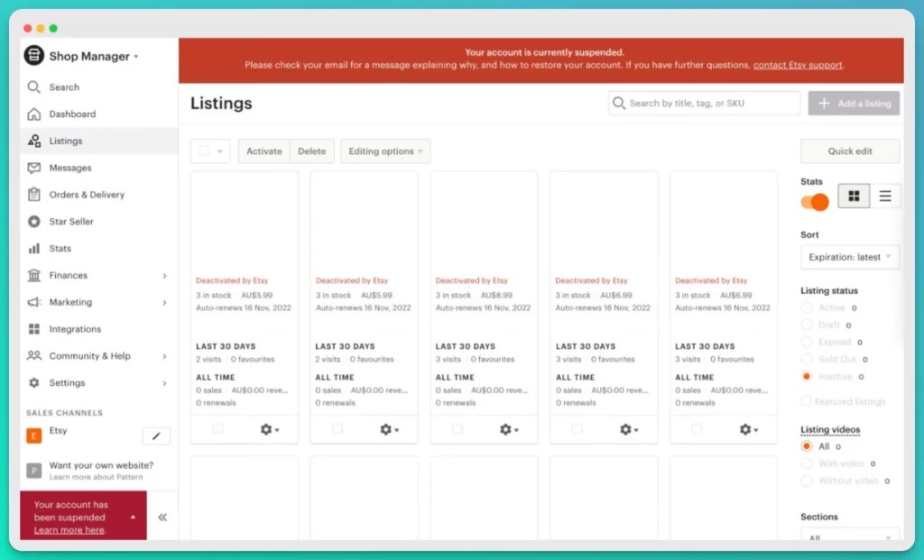Viewport: 924px width, 560px height.
Task: Tick the Featured listings checkbox
Action: pos(806,401)
